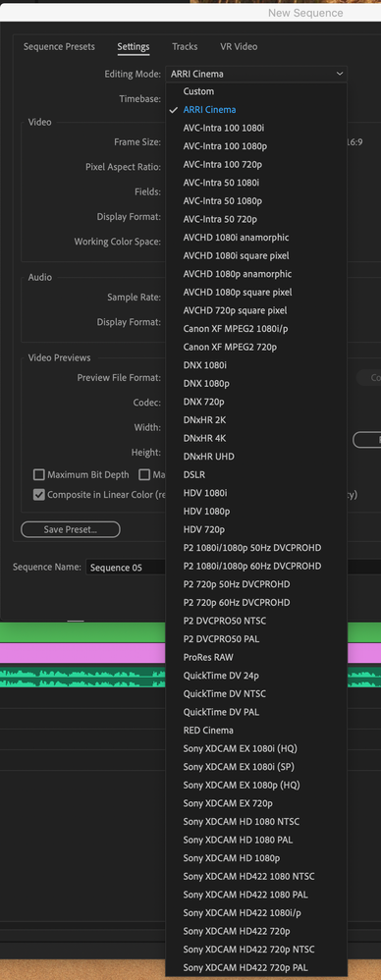Choose AVC-Intra 50 1080p
The height and width of the screenshot is (980, 381).
point(256,200)
